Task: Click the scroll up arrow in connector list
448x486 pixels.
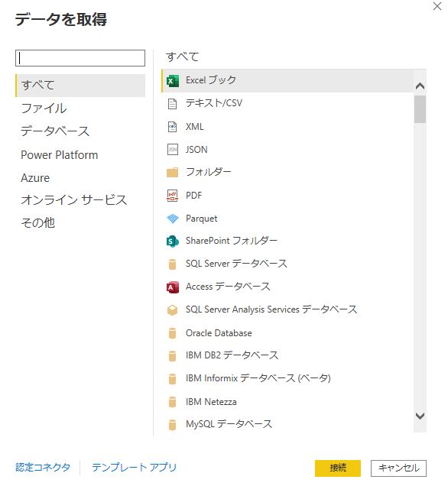Action: [x=420, y=86]
